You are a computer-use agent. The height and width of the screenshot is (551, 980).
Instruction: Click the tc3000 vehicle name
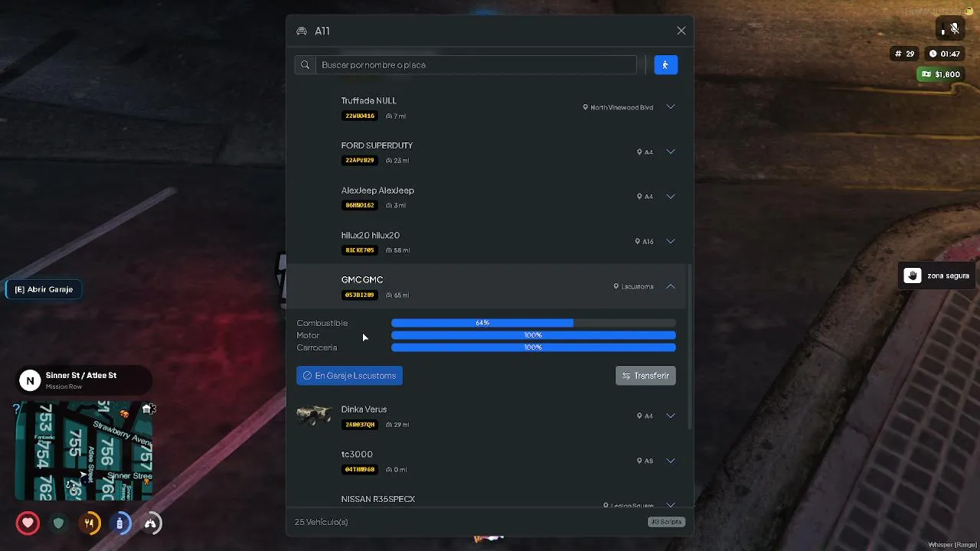357,455
